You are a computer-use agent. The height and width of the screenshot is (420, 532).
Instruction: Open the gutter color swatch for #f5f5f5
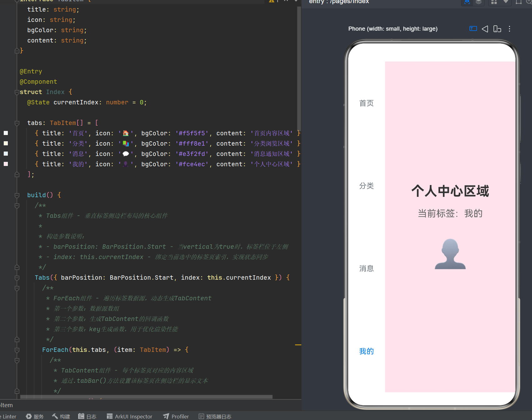point(6,133)
